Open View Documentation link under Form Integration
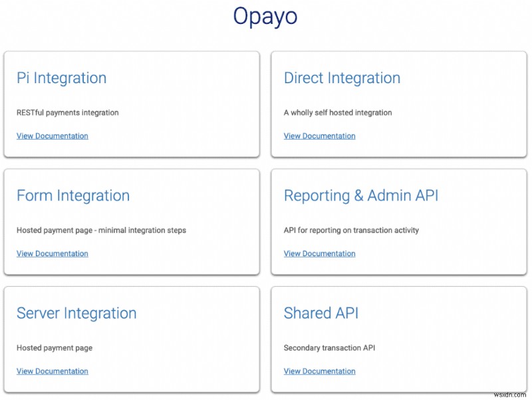532x400 pixels. (53, 254)
